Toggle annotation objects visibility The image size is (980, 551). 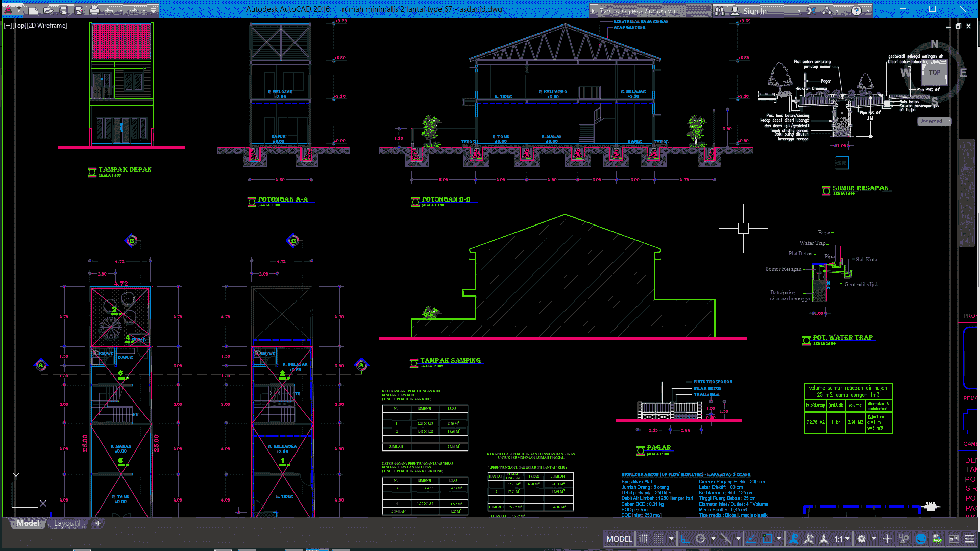point(793,539)
